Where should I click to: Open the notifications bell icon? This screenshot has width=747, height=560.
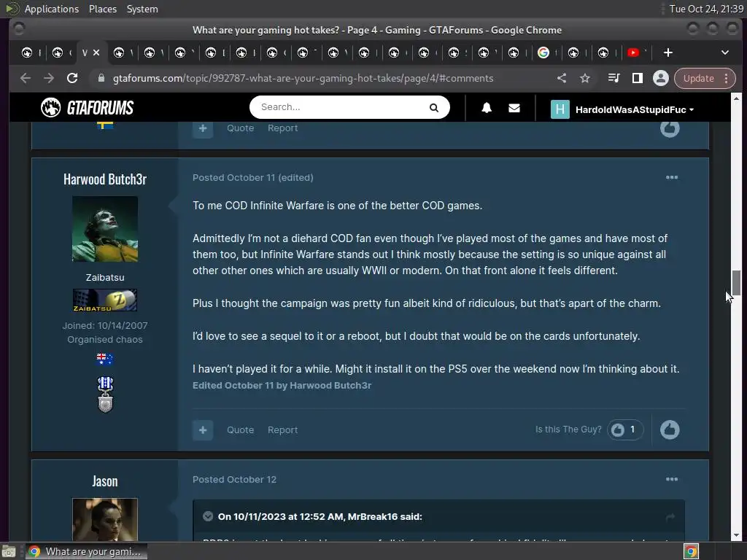(487, 108)
